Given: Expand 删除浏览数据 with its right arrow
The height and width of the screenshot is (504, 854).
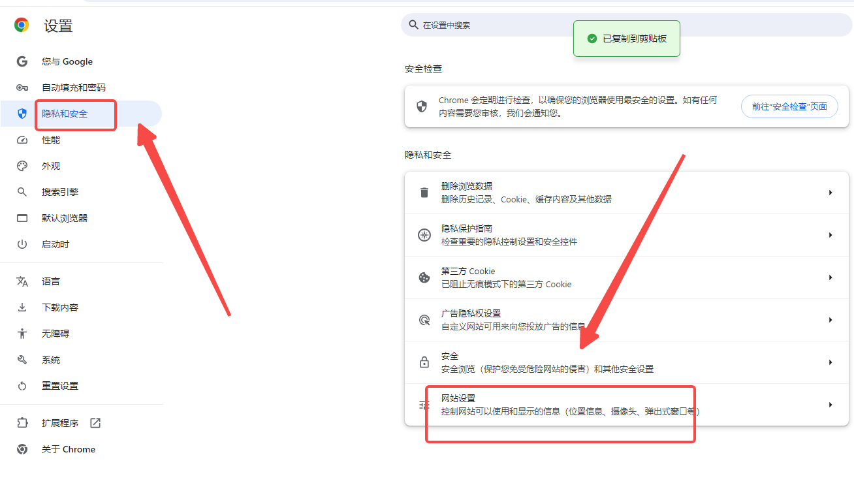Looking at the screenshot, I should coord(830,193).
